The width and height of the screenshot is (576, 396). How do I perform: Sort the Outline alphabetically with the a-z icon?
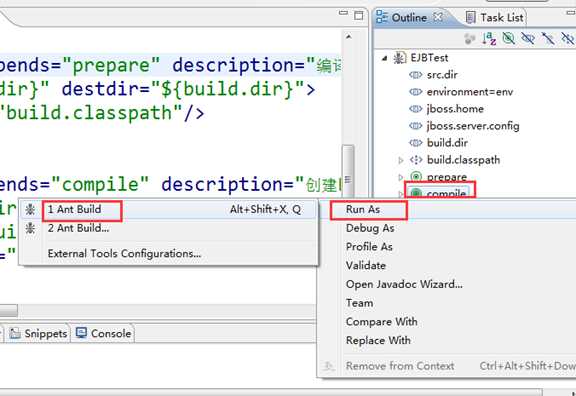pos(489,38)
